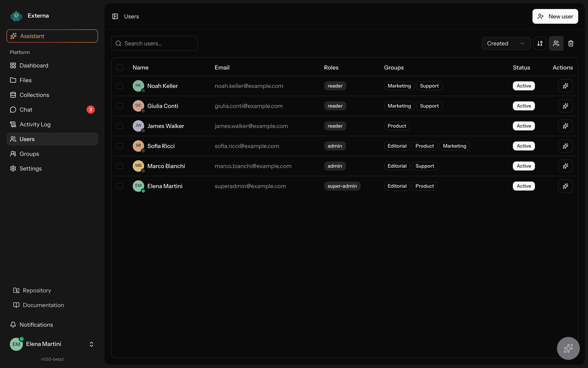The width and height of the screenshot is (588, 368).
Task: Click the super-admin role badge
Action: pyautogui.click(x=342, y=186)
